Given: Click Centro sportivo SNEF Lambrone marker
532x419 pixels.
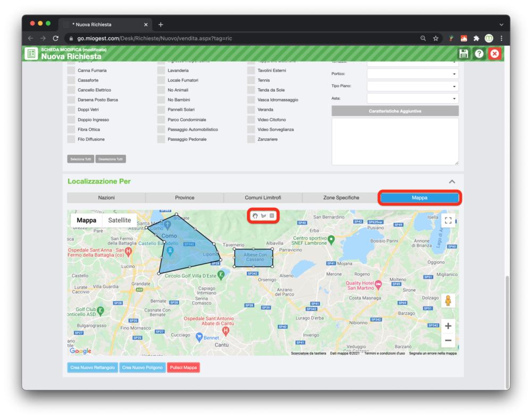Looking at the screenshot, I should (331, 239).
